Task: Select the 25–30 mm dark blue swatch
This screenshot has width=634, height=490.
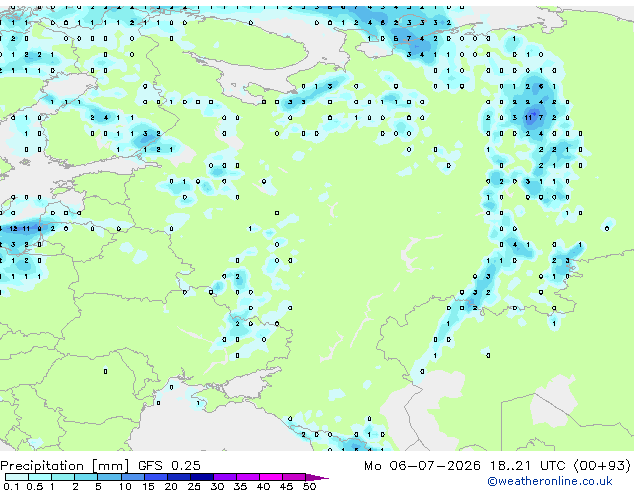Action: (x=202, y=477)
